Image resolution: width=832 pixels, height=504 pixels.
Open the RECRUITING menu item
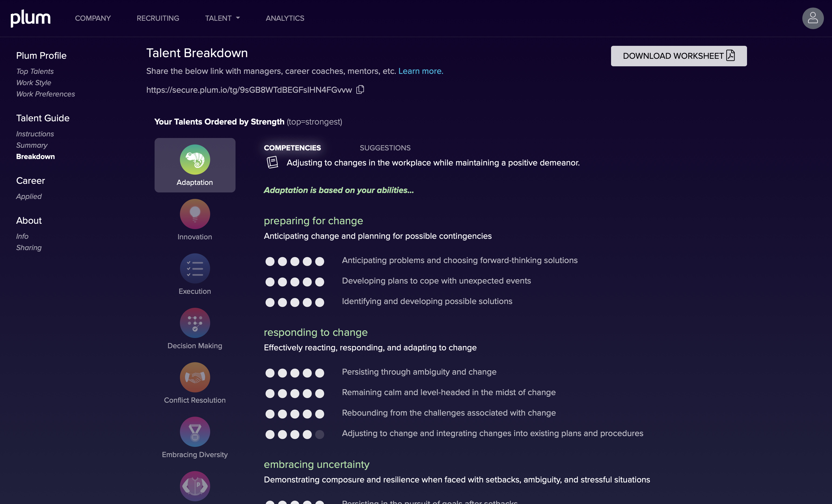tap(158, 18)
